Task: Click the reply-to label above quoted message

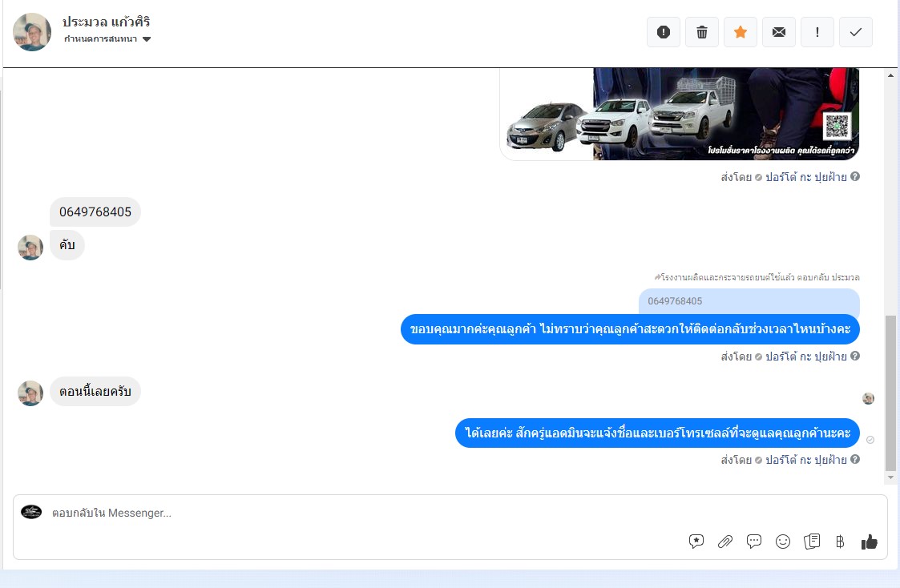Action: tap(757, 278)
